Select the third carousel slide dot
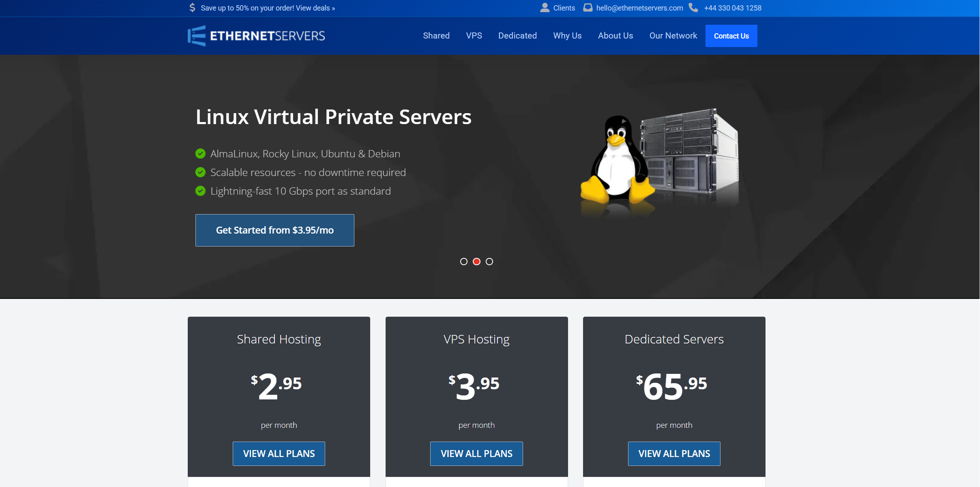Viewport: 980px width, 487px height. pos(489,262)
